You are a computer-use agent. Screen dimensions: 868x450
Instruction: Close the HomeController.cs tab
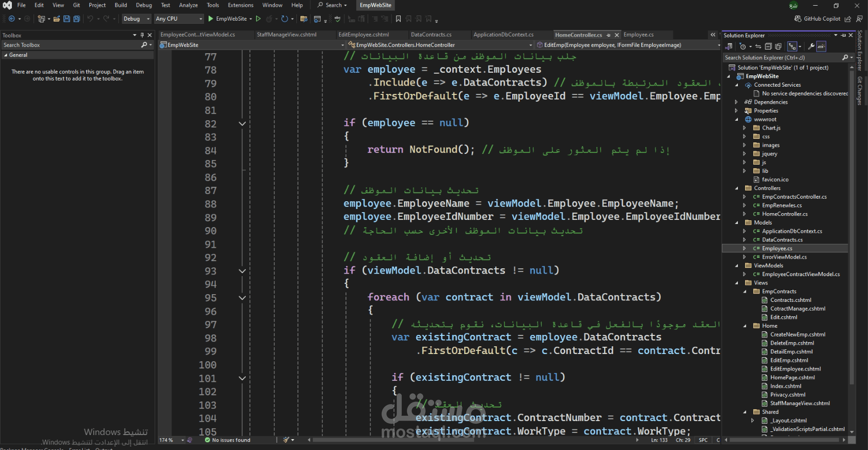point(617,35)
